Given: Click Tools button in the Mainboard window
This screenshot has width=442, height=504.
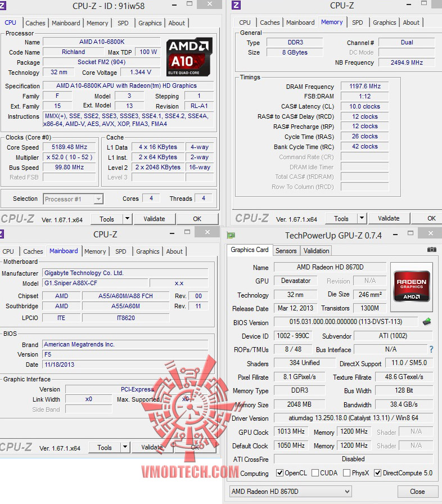Looking at the screenshot, I should (105, 447).
